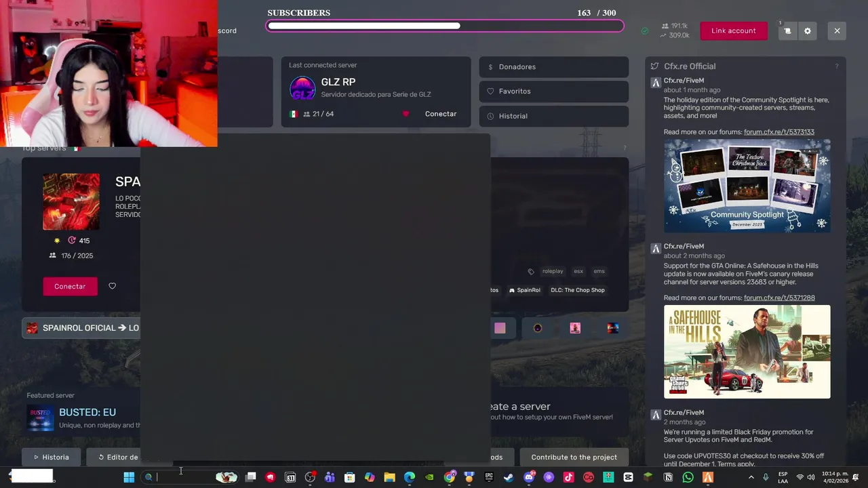This screenshot has height=488, width=868.
Task: Click the green service status check icon
Action: [x=645, y=30]
